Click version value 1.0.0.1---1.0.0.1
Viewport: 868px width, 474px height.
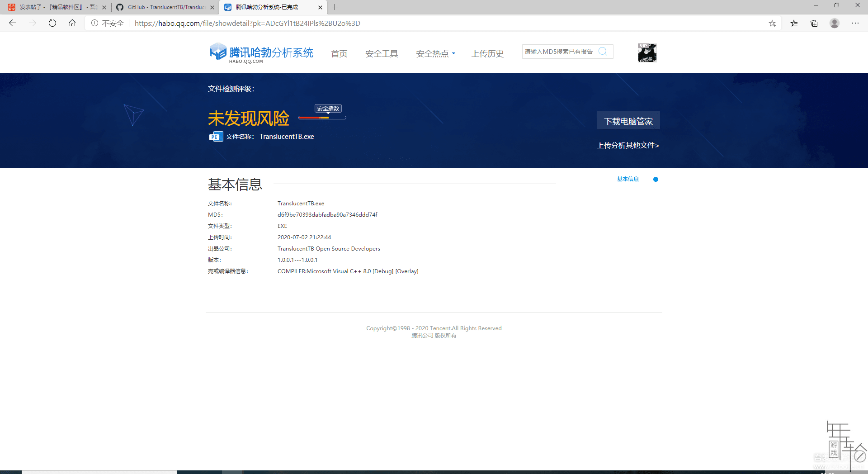pos(297,260)
